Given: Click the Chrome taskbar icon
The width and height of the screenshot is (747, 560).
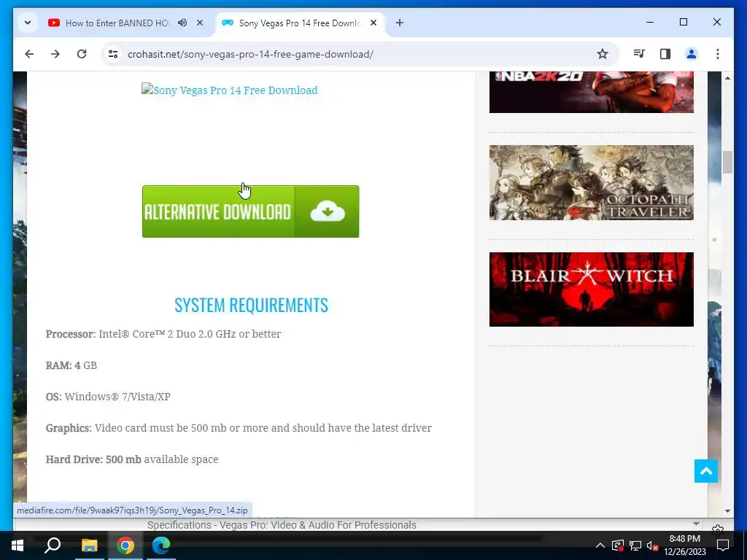Looking at the screenshot, I should (125, 545).
